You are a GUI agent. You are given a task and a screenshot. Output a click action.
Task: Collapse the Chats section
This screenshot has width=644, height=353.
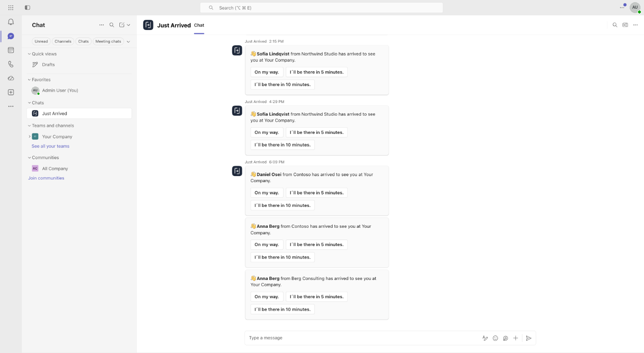[29, 103]
